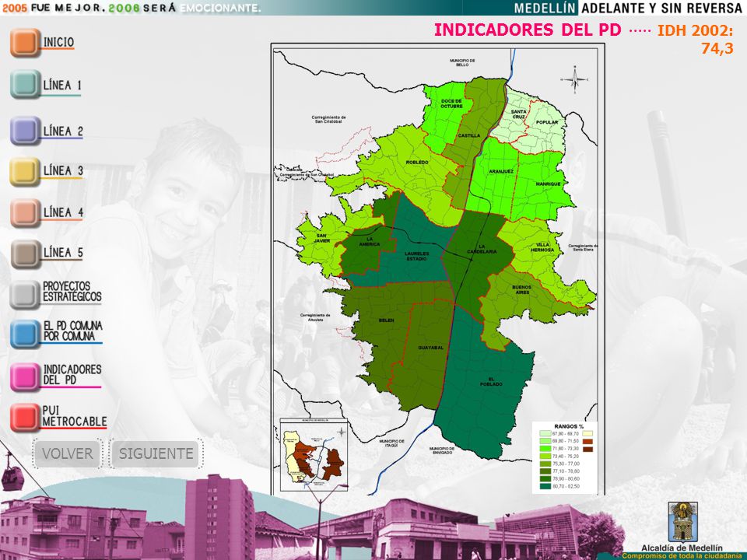Click the SANTA CRUZ label on map
747x560 pixels.
pos(519,114)
